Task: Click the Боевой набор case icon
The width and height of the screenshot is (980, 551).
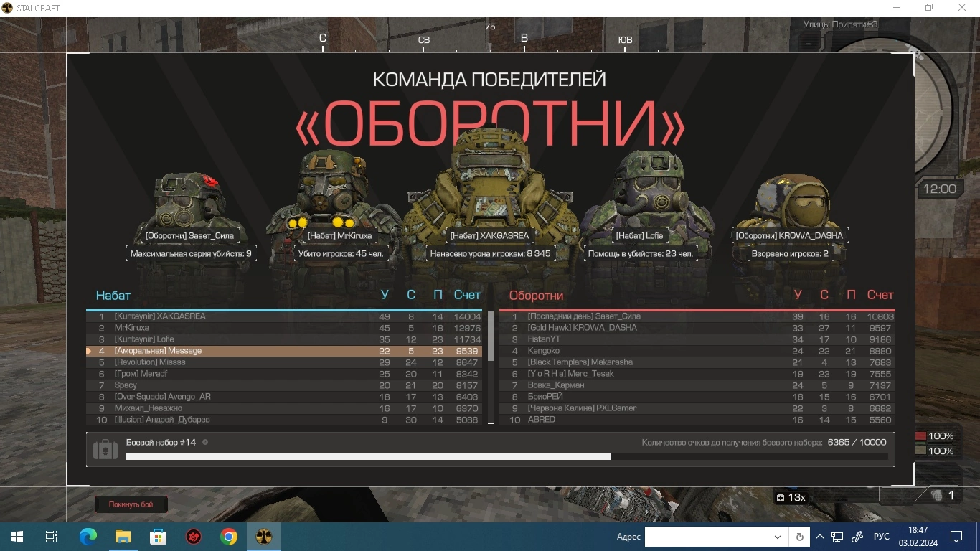Action: [x=105, y=451]
